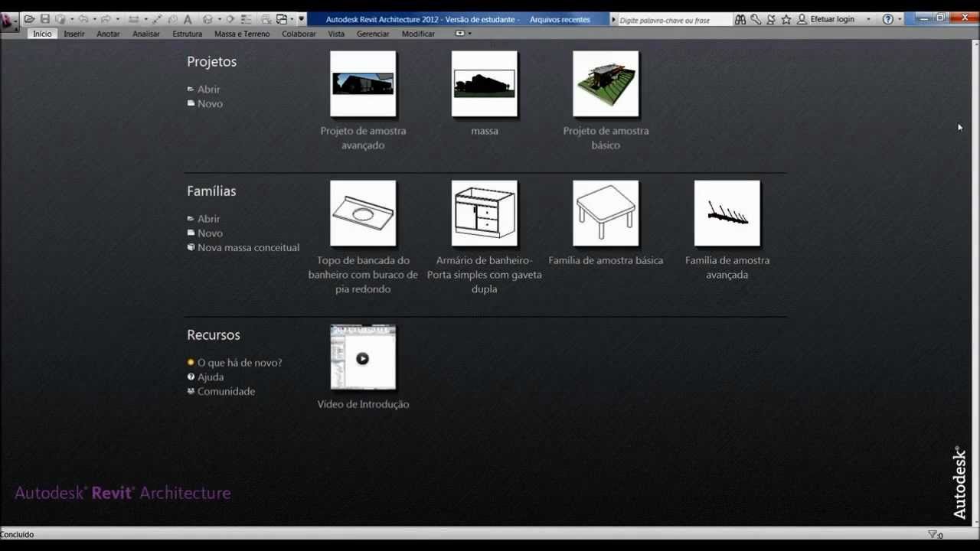
Task: Open the 'O que há de novo?' link
Action: click(240, 363)
